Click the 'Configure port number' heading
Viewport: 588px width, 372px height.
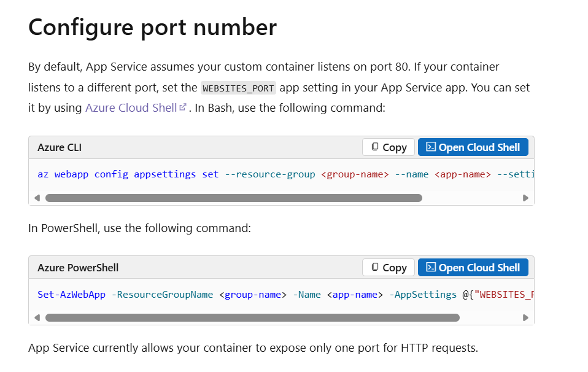point(153,28)
